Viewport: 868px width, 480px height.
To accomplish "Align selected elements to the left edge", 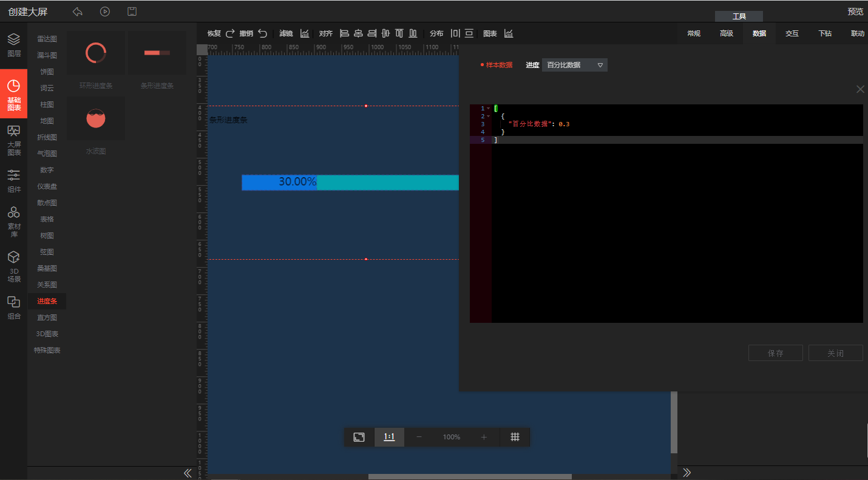I will pos(344,33).
